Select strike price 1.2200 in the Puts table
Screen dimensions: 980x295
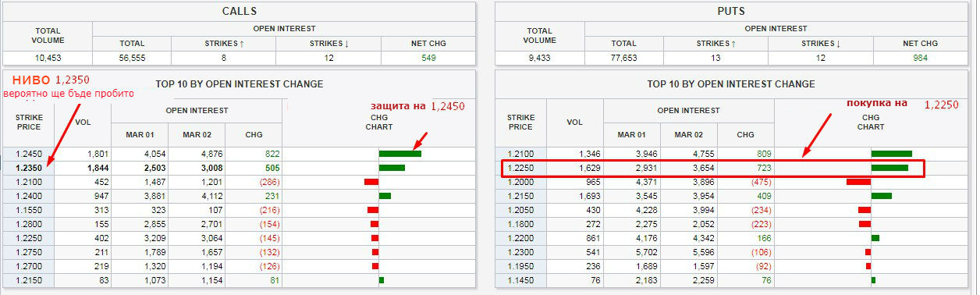[x=520, y=237]
